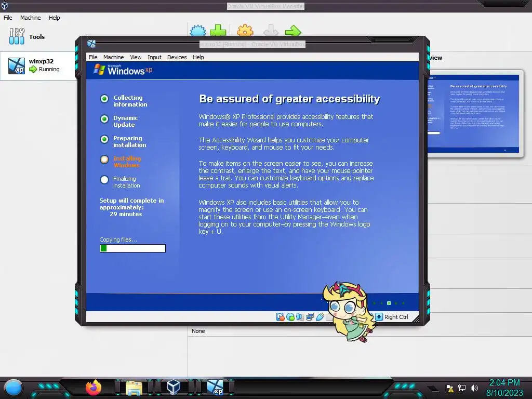Open View menu in the VM window
This screenshot has height=399, width=532.
pos(136,57)
